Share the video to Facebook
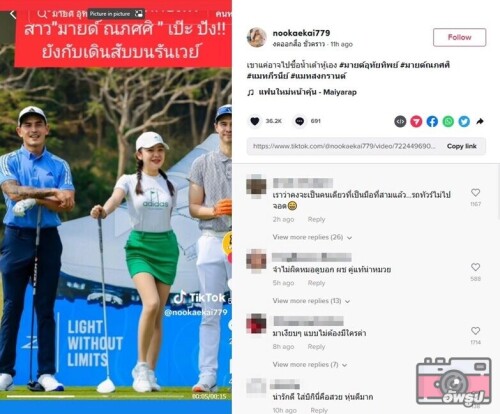The width and height of the screenshot is (500, 414). [x=432, y=122]
